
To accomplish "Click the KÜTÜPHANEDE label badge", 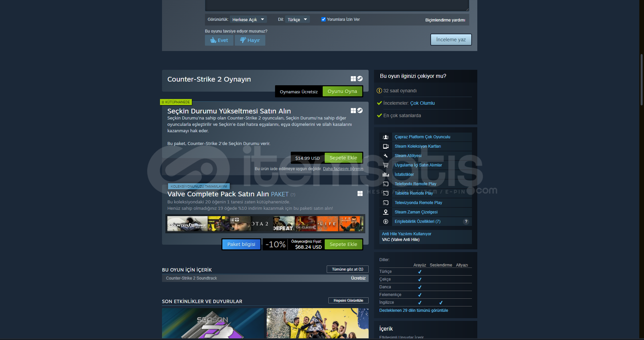I will tap(176, 102).
